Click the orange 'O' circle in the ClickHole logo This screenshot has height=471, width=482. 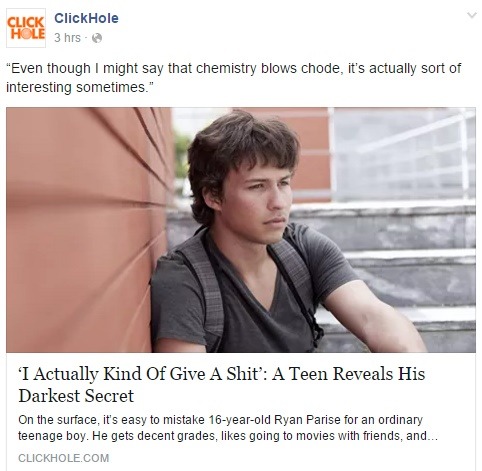point(25,34)
